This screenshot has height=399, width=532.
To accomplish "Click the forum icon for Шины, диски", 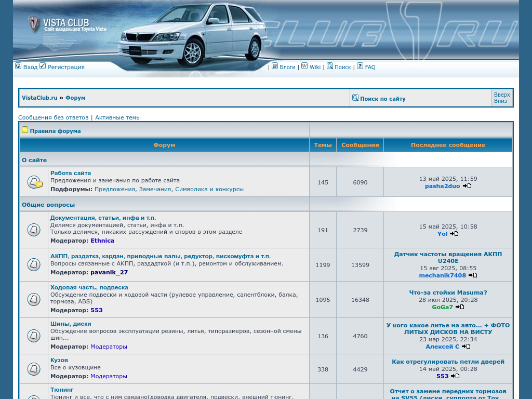I will pyautogui.click(x=34, y=336).
